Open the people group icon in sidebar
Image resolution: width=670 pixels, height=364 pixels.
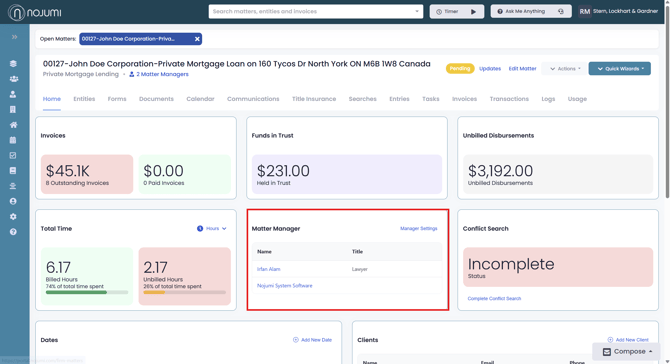[x=14, y=79]
